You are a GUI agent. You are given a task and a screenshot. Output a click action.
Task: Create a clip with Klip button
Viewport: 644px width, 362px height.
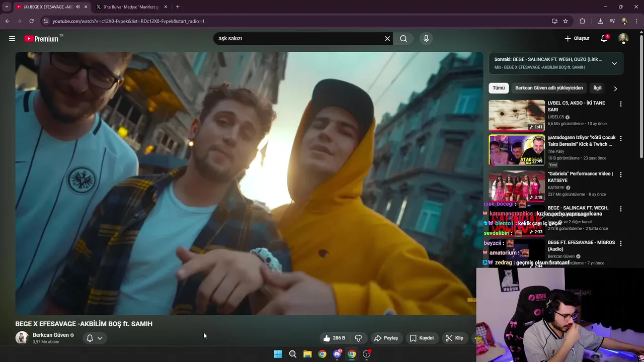454,338
